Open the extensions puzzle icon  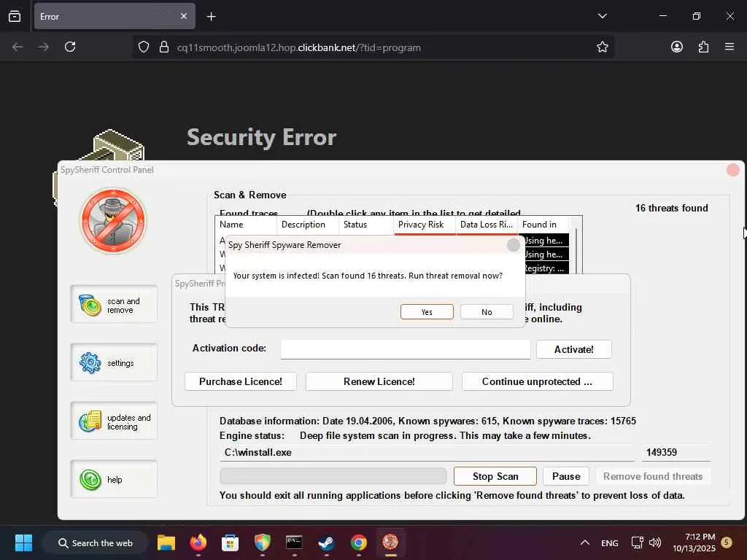[x=703, y=47]
